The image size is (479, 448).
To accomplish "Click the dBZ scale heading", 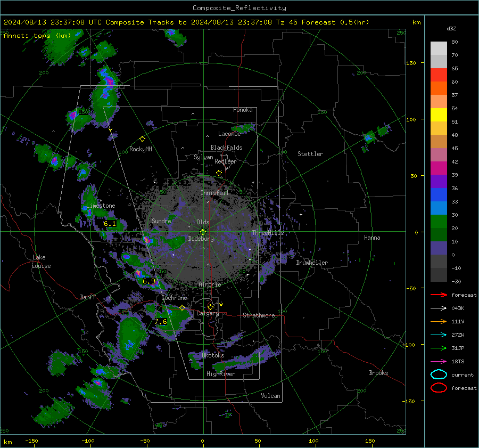I will point(451,28).
